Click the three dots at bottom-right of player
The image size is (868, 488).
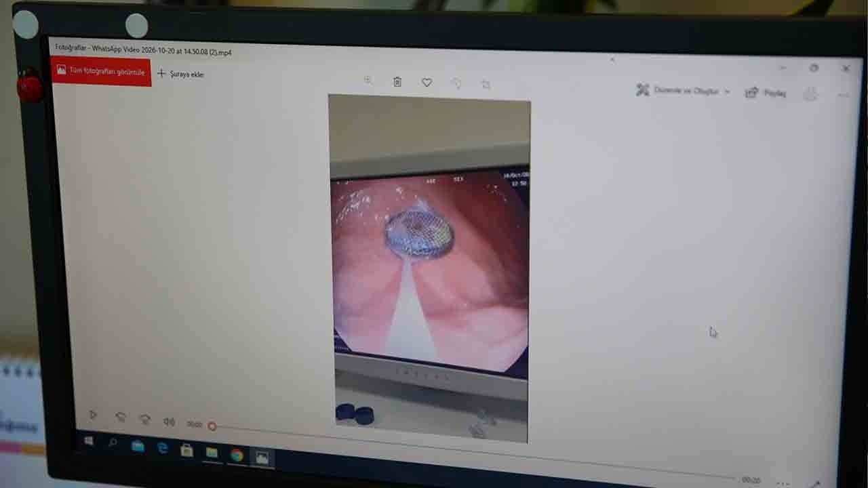point(782,483)
